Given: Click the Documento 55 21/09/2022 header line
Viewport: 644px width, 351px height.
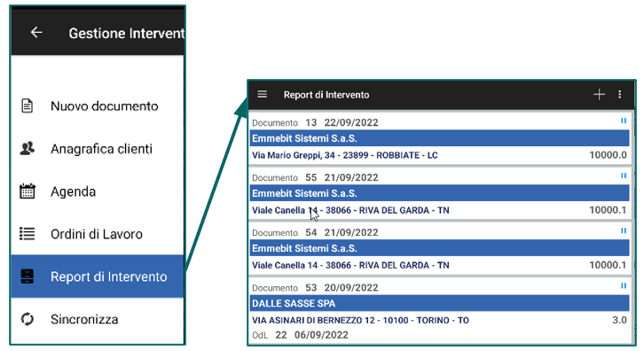Looking at the screenshot, I should coord(315,177).
